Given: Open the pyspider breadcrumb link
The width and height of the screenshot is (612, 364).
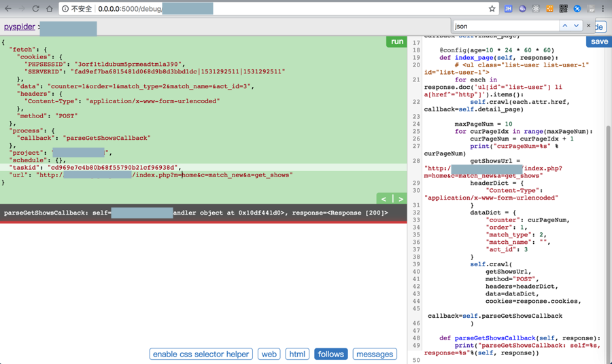Looking at the screenshot, I should pos(20,27).
